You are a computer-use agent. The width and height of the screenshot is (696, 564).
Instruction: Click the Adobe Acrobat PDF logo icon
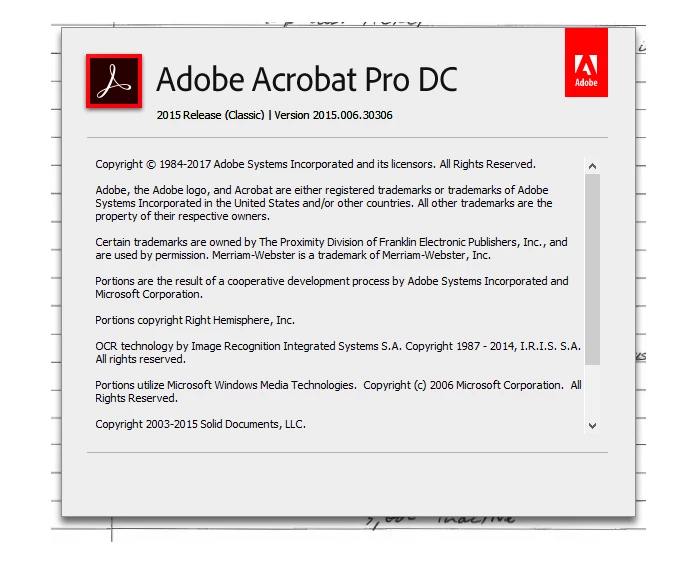click(114, 81)
